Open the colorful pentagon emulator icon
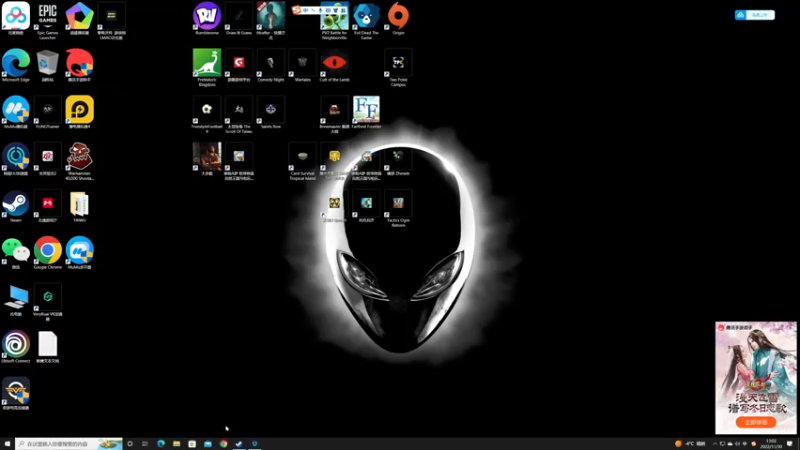800x450 pixels. point(80,19)
